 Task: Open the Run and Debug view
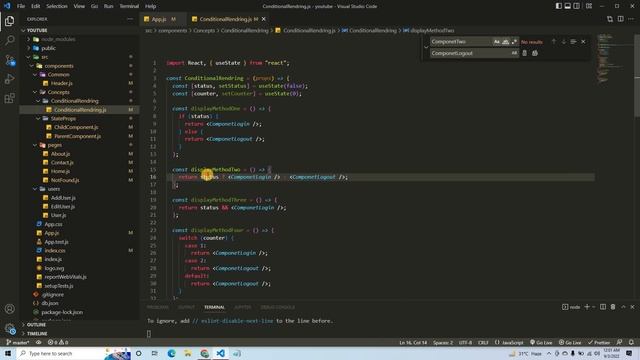tap(9, 79)
